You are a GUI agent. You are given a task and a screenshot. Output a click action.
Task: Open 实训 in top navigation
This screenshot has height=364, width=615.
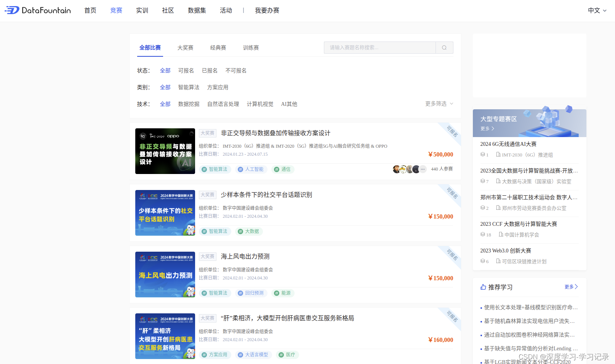coord(142,10)
